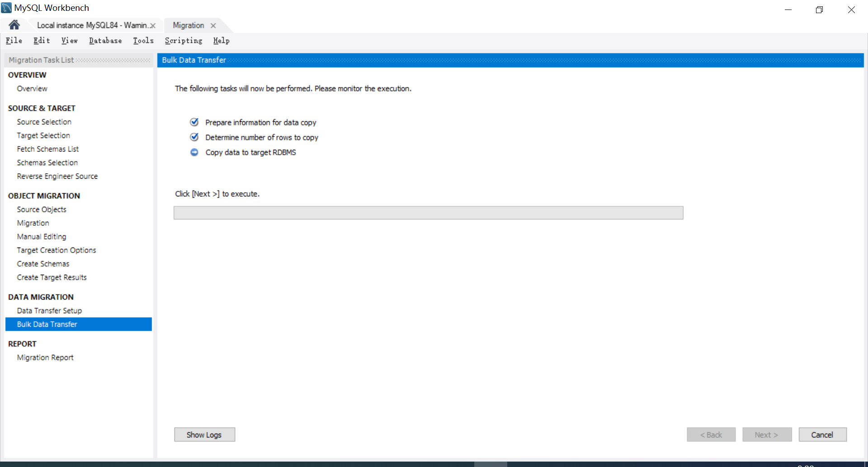
Task: Click the Bulk Data Transfer page header
Action: click(510, 60)
